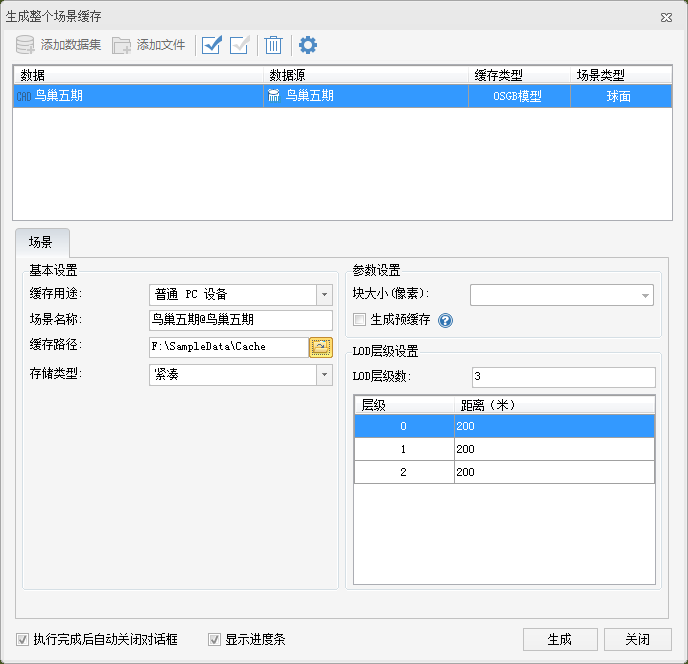688x664 pixels.
Task: Toggle 执行完成后自动关闭对话框 checkbox
Action: 23,640
